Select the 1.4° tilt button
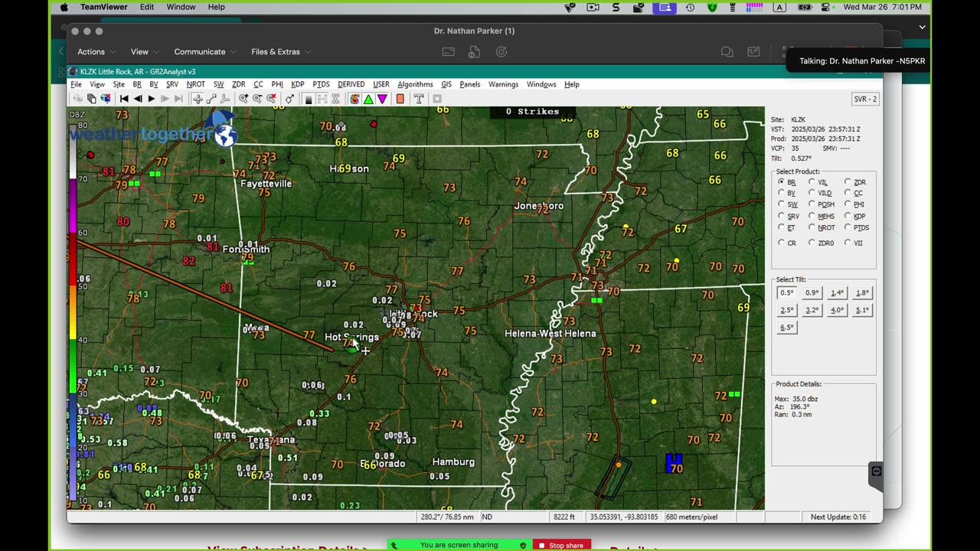The height and width of the screenshot is (551, 980). [837, 293]
